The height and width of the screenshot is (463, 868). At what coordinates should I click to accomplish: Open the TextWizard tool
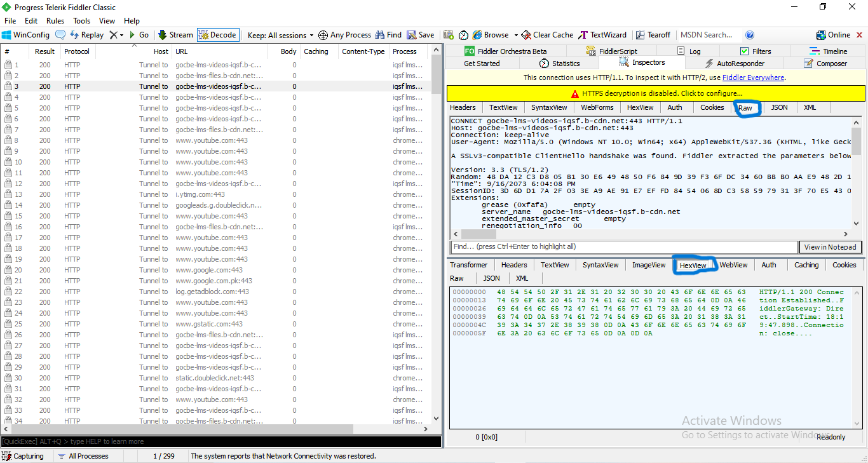click(602, 35)
